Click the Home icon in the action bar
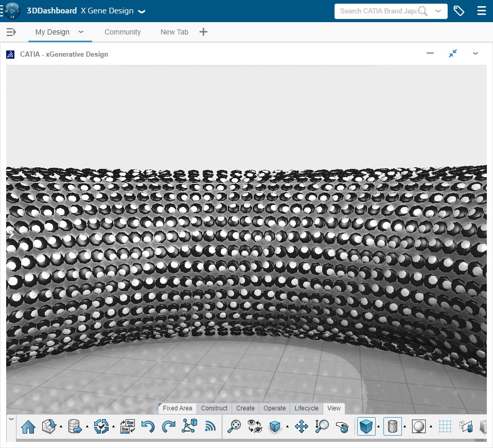 pos(28,426)
